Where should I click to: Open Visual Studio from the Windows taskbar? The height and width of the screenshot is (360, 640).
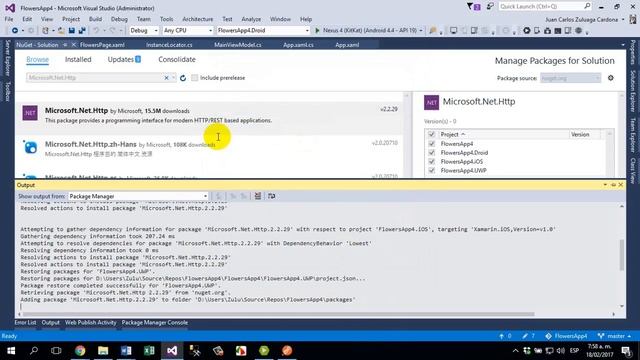tap(172, 351)
